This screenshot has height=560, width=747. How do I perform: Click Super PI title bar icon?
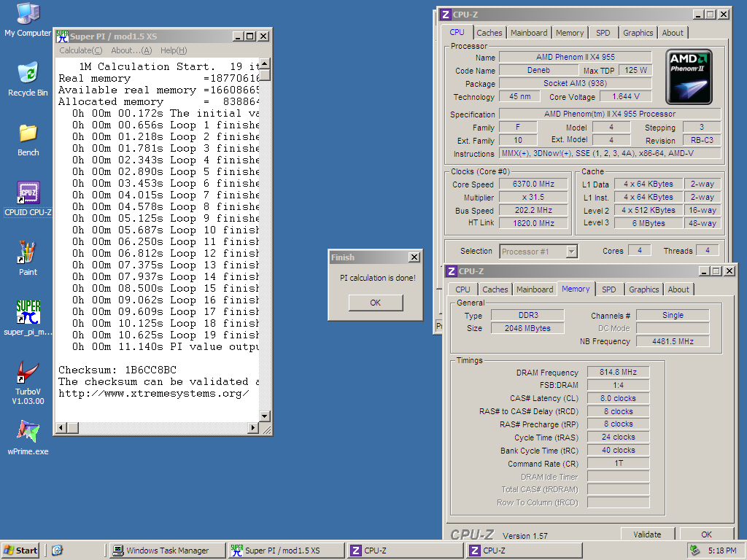pyautogui.click(x=63, y=36)
